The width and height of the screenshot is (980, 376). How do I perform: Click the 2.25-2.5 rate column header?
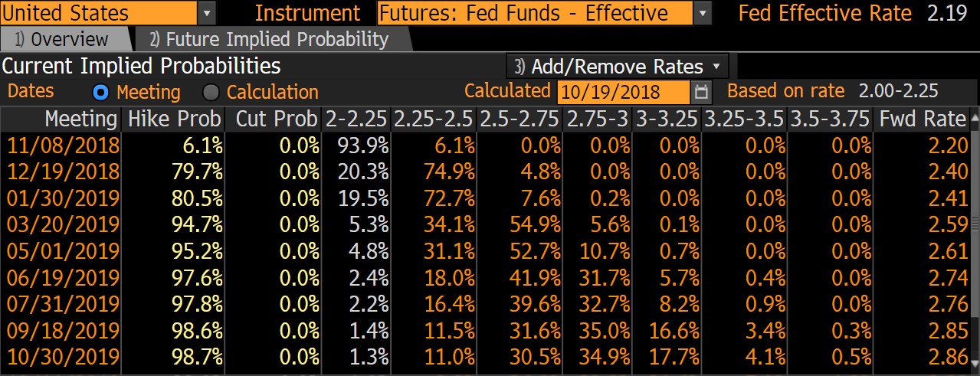(x=434, y=119)
